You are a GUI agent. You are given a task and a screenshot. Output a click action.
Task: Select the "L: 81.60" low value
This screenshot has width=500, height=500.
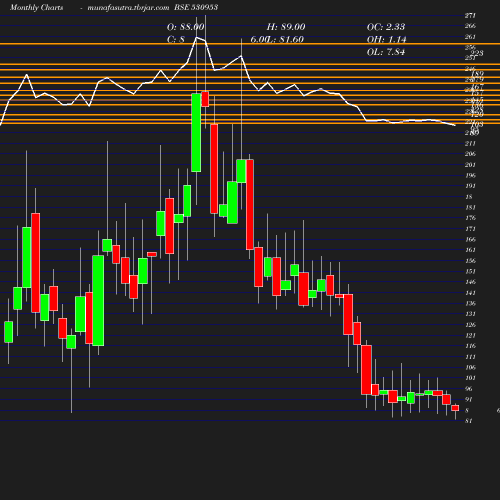(x=286, y=39)
